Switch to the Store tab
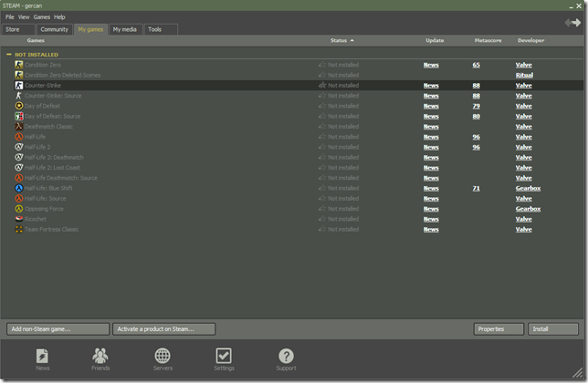 click(18, 29)
